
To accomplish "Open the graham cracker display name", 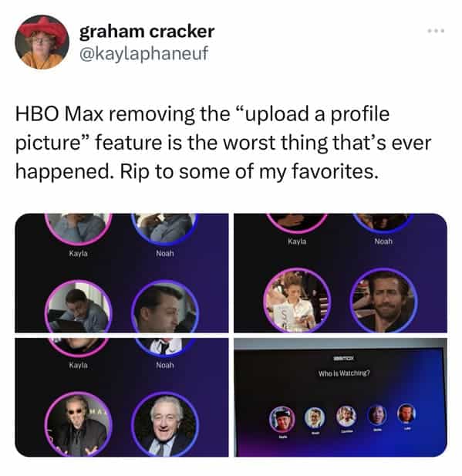I will [147, 32].
